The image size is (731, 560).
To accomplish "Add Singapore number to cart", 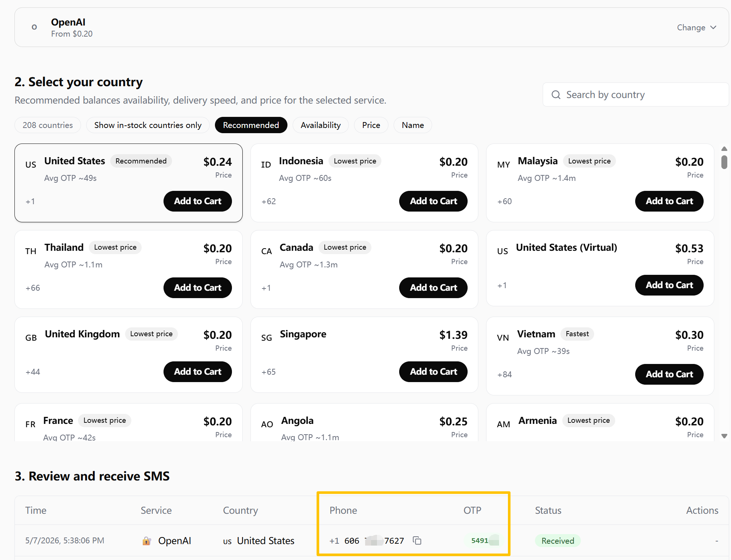I will 433,372.
